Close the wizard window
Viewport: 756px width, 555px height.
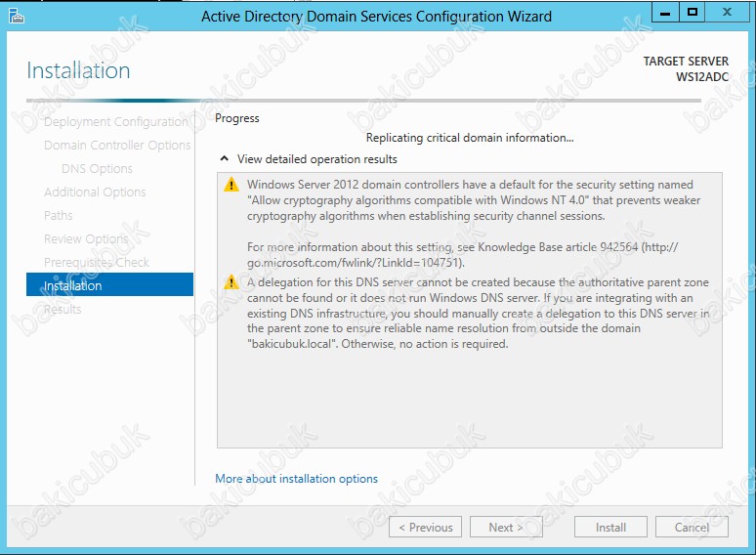[727, 12]
